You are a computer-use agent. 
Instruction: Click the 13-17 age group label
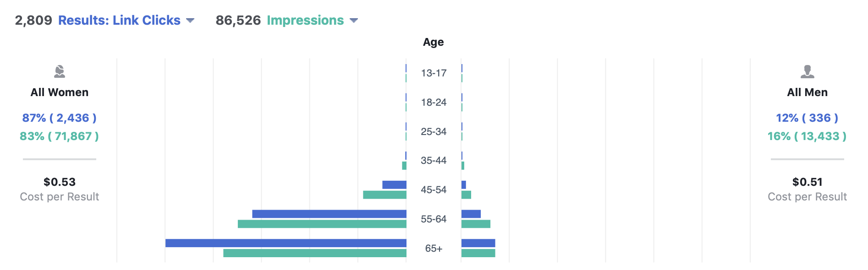coord(434,73)
